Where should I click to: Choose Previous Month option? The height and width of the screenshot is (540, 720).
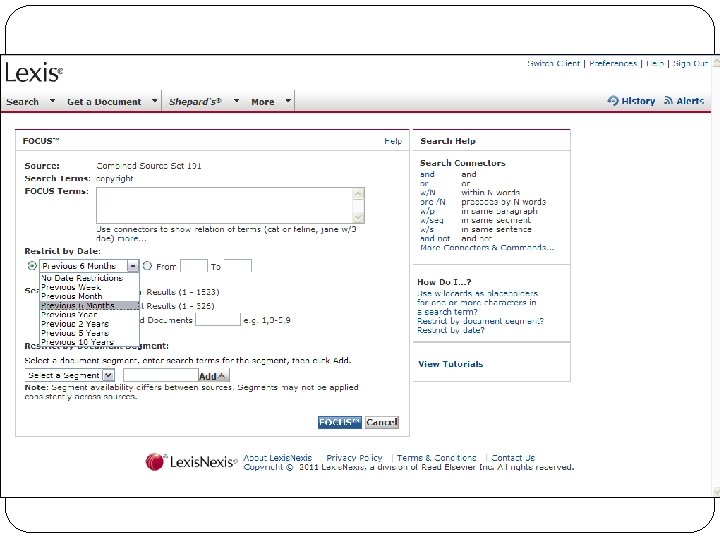pos(89,296)
